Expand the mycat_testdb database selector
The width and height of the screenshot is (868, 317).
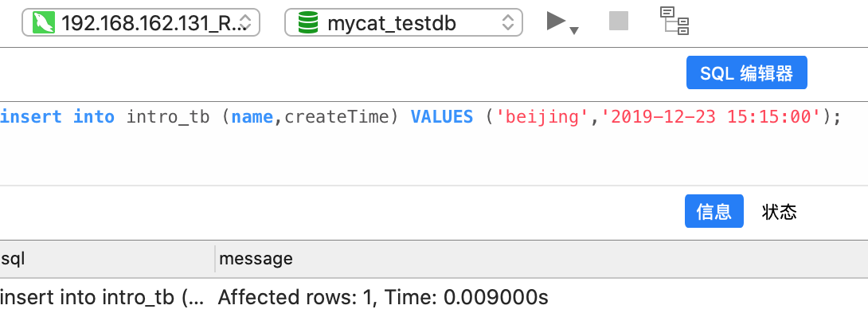click(404, 22)
